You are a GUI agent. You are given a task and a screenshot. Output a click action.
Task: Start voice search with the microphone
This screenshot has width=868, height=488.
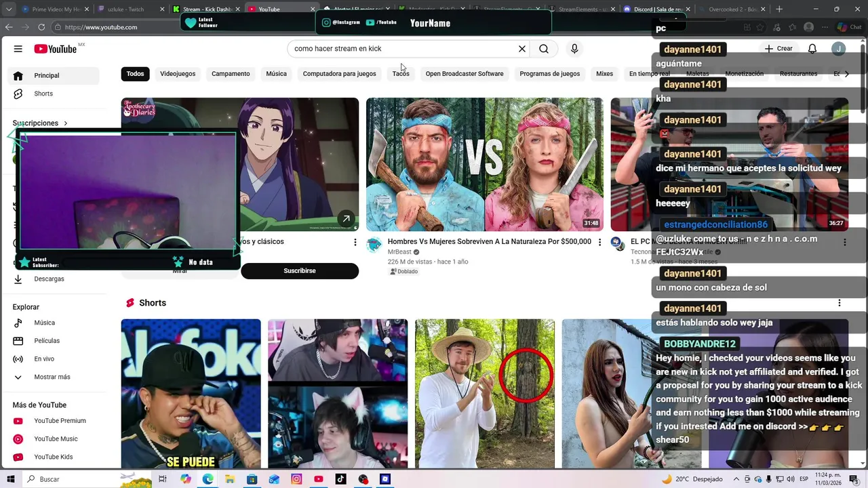(574, 49)
